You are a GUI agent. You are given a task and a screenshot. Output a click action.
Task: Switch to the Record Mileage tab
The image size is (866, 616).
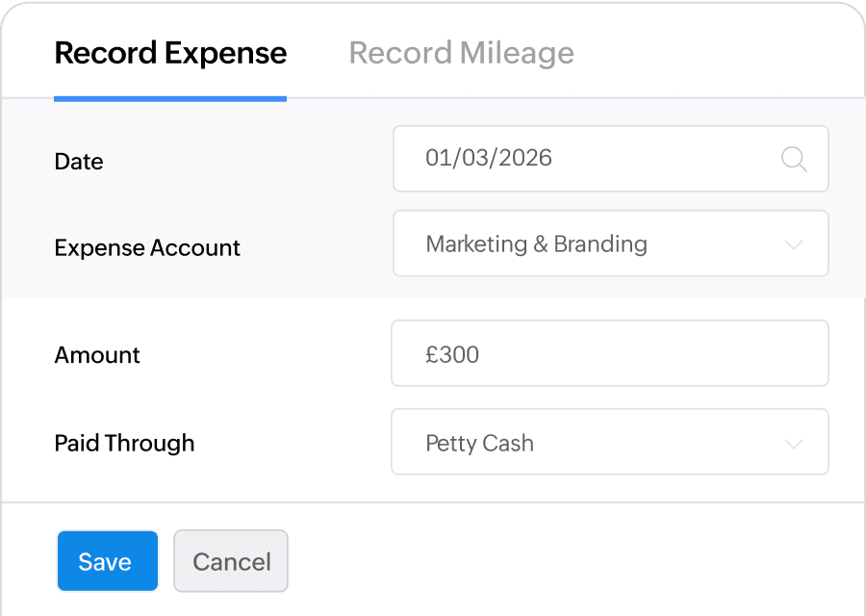tap(461, 54)
